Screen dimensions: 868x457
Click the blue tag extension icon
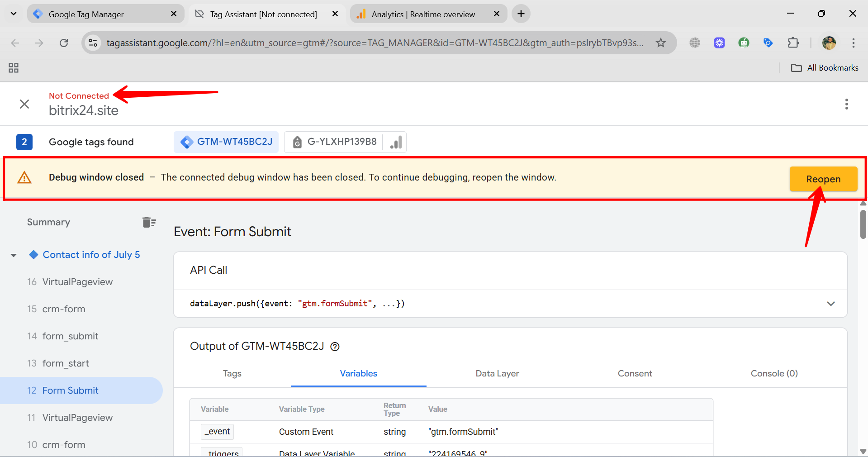[768, 43]
